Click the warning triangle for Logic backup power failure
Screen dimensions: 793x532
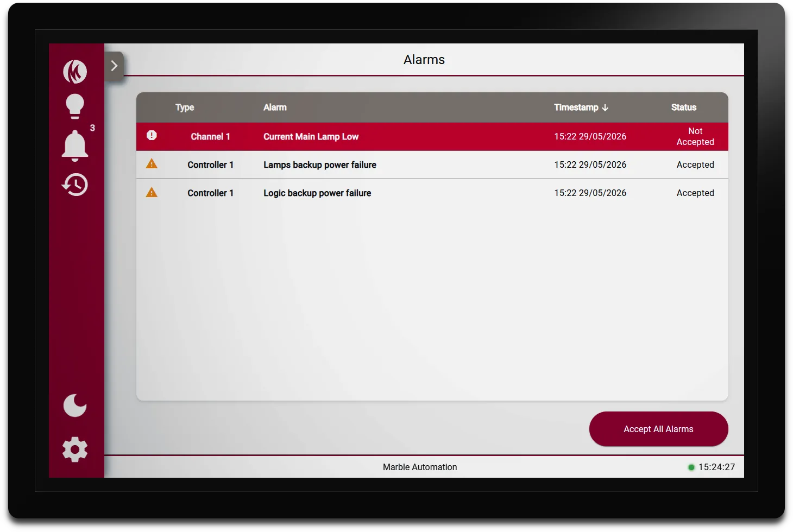tap(152, 192)
